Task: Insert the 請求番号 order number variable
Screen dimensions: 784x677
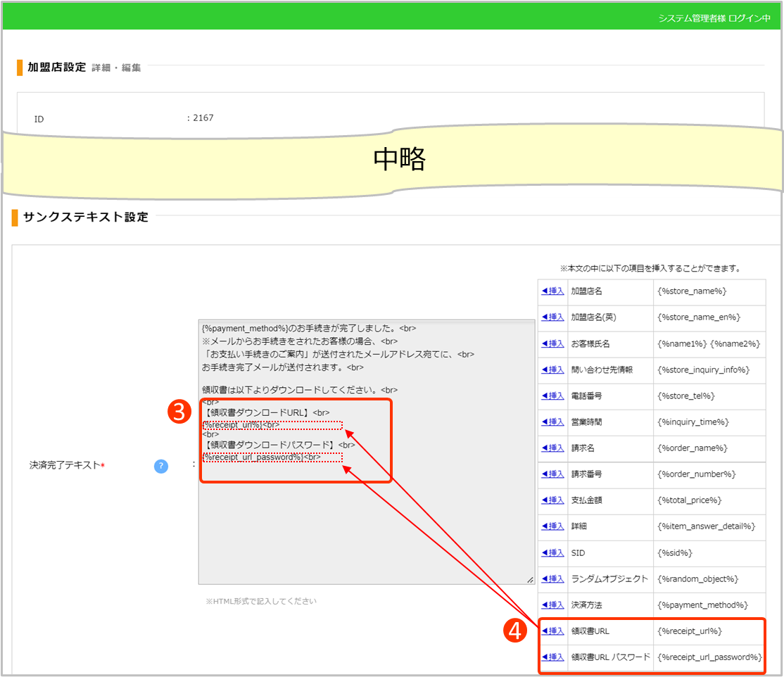Action: 552,474
